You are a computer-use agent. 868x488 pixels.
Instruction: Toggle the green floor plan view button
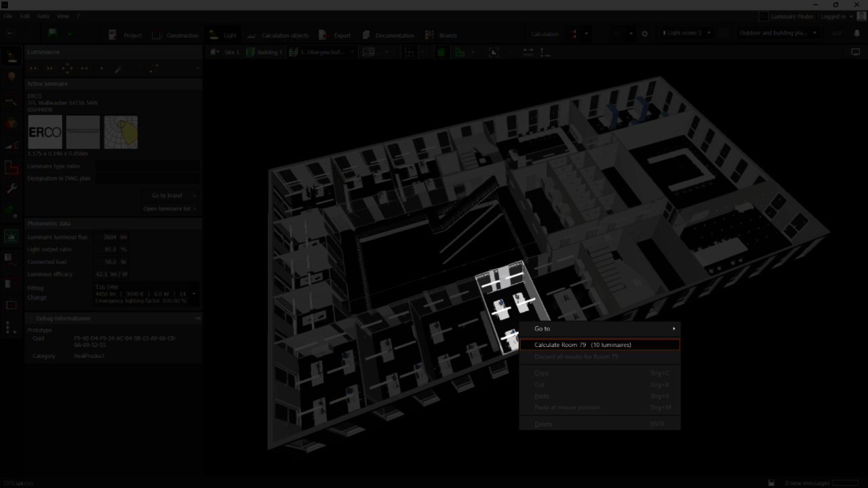click(x=460, y=52)
